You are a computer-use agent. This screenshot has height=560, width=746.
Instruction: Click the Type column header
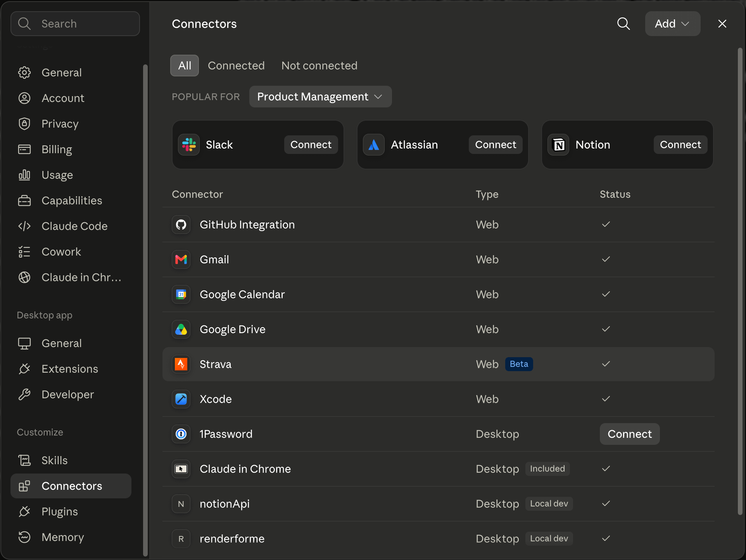tap(487, 194)
